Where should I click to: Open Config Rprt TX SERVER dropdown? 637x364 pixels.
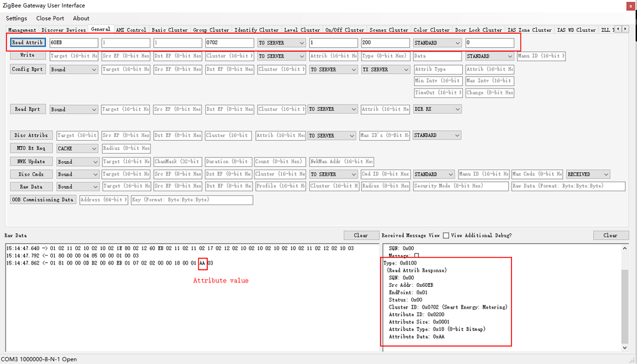[x=386, y=69]
